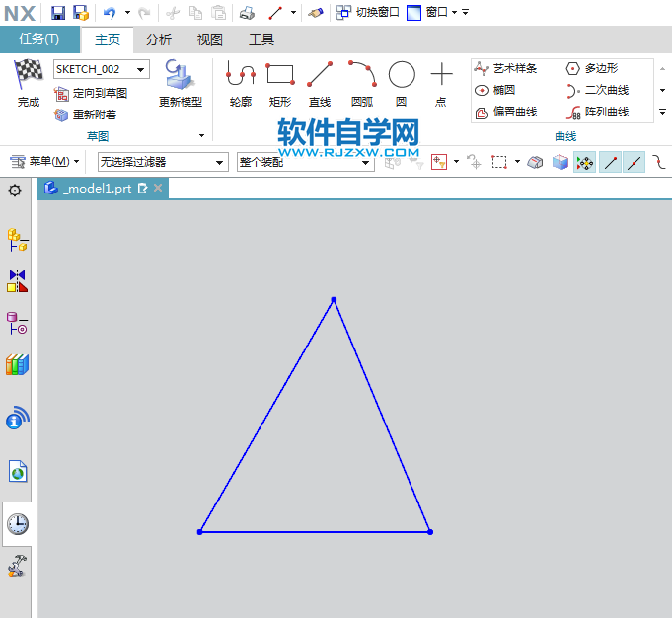
Task: Open dropdown next to repeat command icon
Action: click(294, 13)
